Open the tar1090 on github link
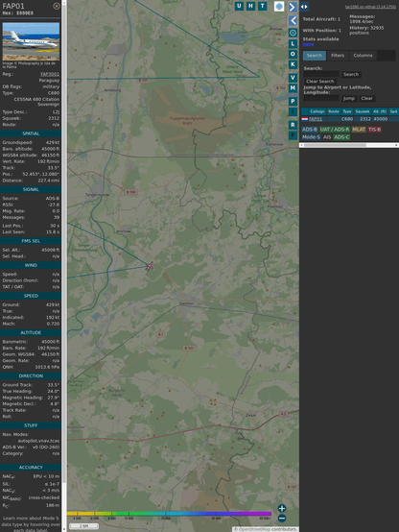Screen dimensions: 399x532 tap(370, 7)
